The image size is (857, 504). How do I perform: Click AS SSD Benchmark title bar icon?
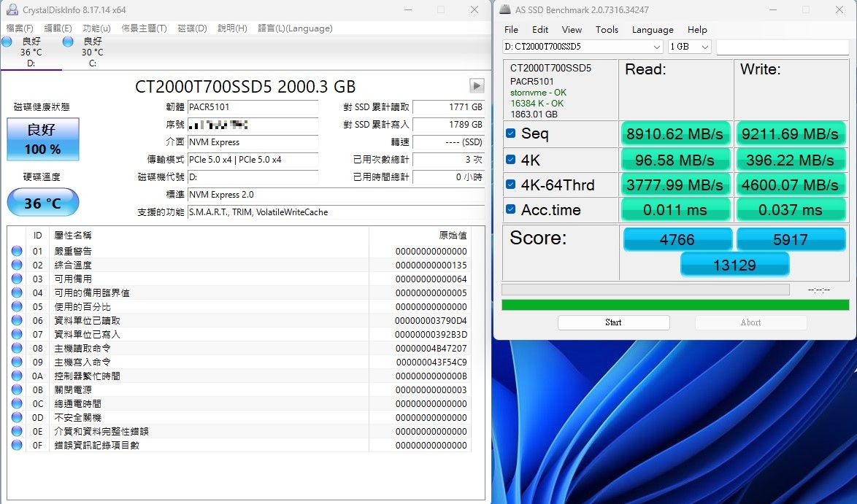pyautogui.click(x=505, y=9)
